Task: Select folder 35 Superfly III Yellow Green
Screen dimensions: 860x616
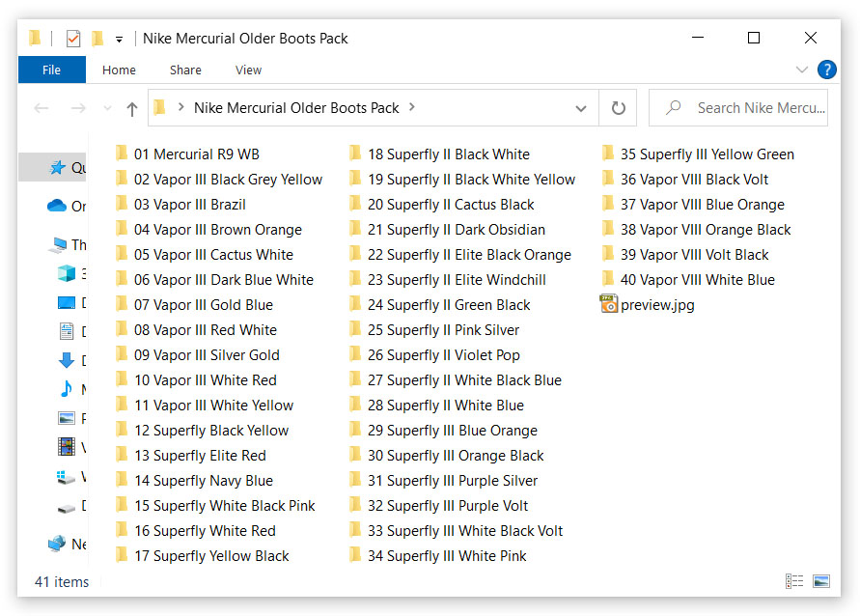Action: tap(698, 154)
